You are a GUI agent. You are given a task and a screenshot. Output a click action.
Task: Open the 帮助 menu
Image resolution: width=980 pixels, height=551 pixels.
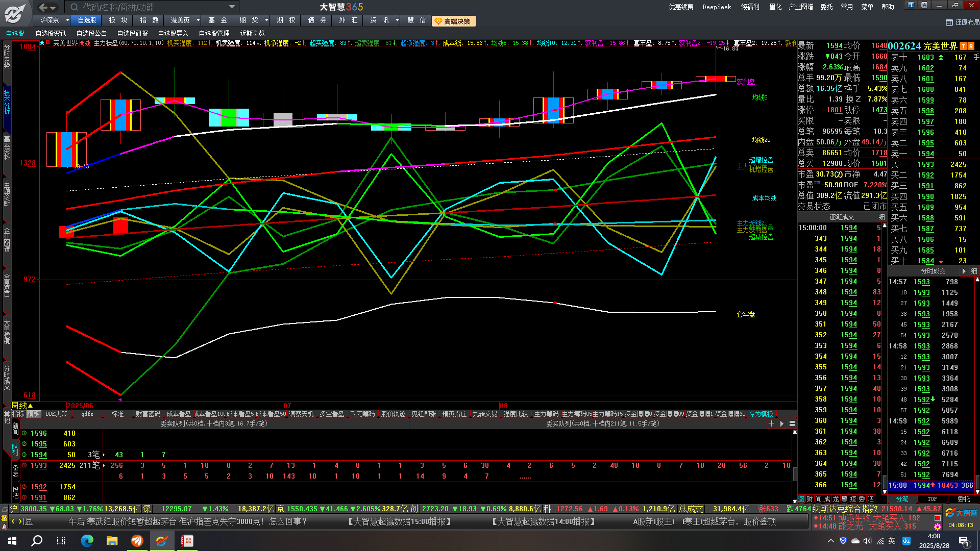[x=888, y=7]
